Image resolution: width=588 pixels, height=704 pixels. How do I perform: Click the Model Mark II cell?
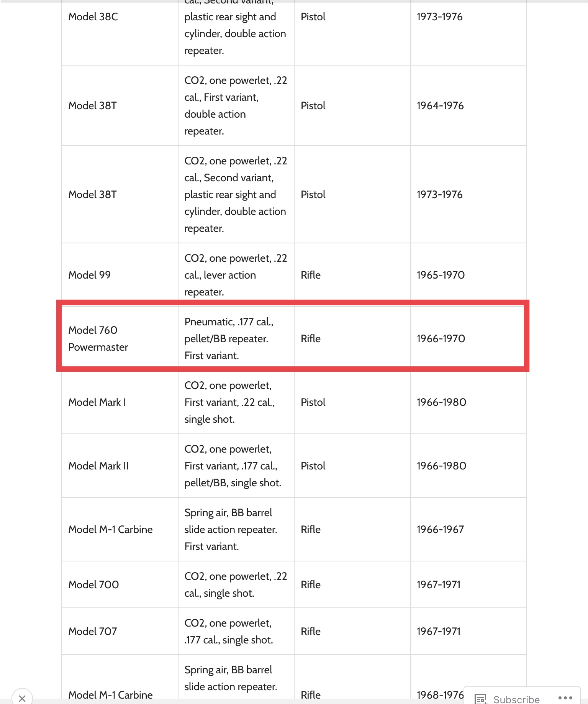(120, 466)
